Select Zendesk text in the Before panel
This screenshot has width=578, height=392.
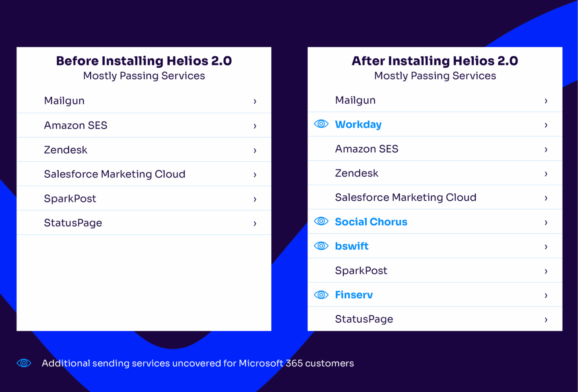tap(65, 150)
